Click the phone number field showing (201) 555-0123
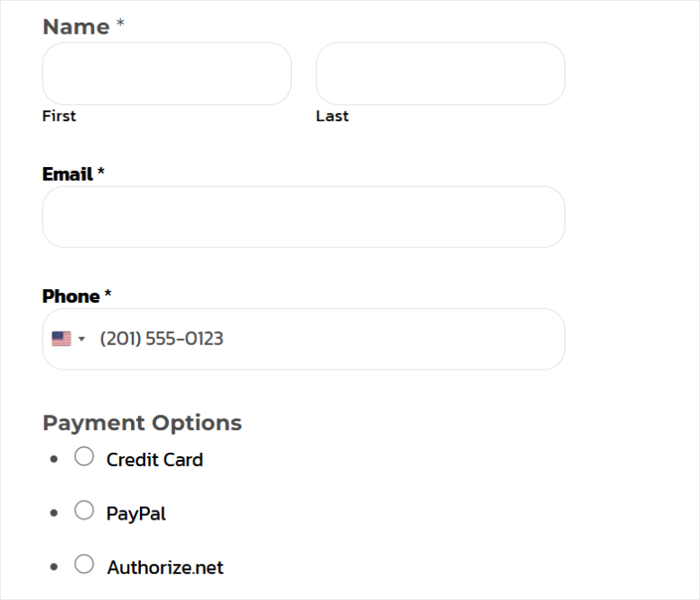The width and height of the screenshot is (700, 600). point(325,339)
